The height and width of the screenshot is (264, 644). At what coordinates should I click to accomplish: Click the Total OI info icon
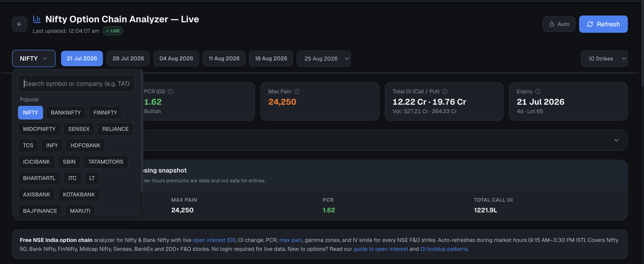tap(445, 91)
